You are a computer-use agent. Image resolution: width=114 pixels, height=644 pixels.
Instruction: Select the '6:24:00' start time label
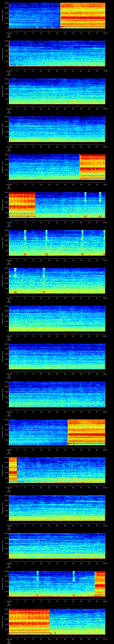click(x=9, y=412)
